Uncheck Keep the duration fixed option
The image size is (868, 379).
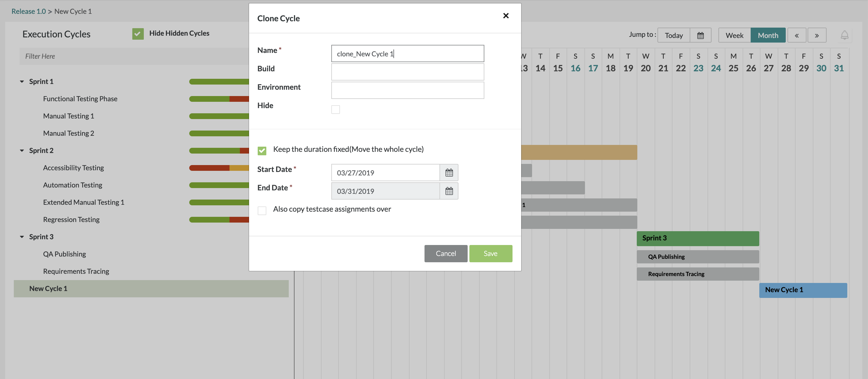click(x=262, y=150)
